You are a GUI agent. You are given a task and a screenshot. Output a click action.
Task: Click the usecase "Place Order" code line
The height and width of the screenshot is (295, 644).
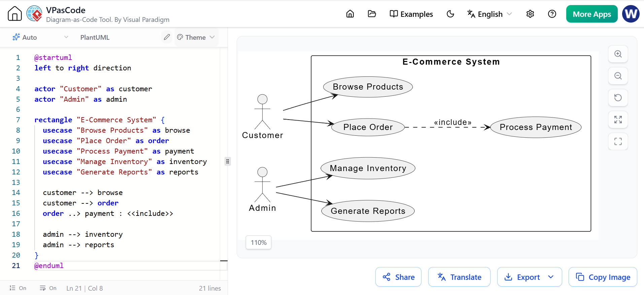106,141
